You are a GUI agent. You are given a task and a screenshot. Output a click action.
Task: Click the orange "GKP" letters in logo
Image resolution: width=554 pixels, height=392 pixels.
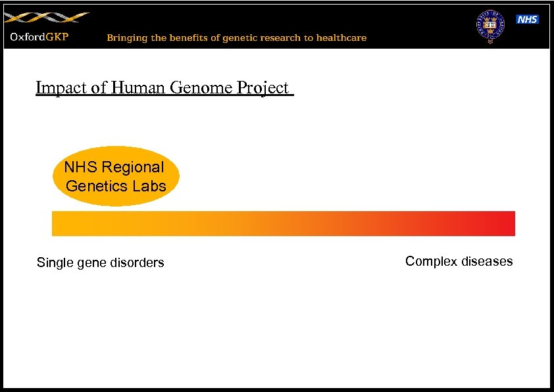pyautogui.click(x=57, y=37)
